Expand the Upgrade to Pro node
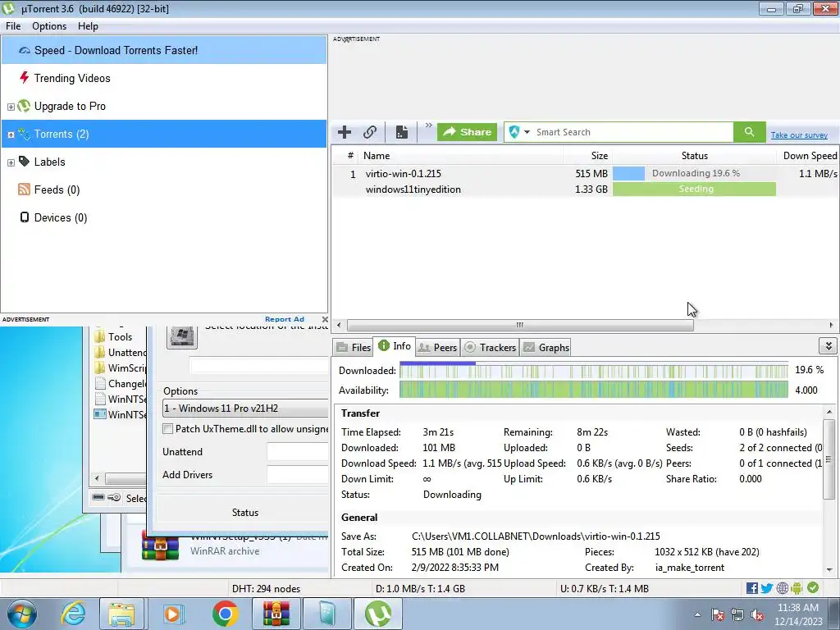 [x=11, y=107]
